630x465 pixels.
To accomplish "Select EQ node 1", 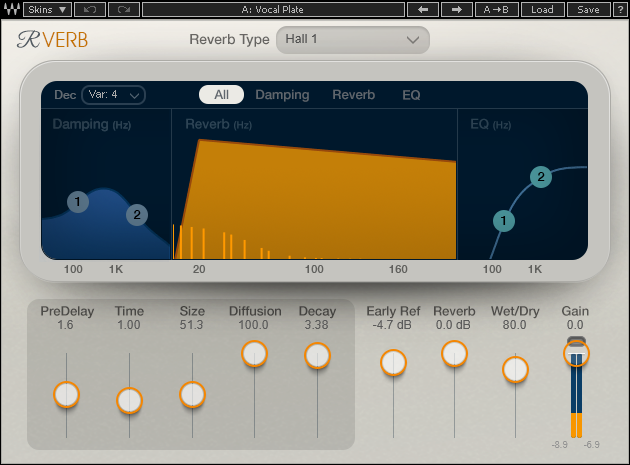I will (x=504, y=221).
